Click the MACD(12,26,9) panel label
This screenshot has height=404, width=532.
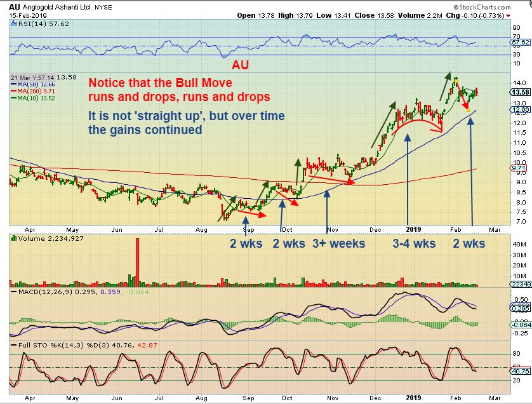[45, 292]
